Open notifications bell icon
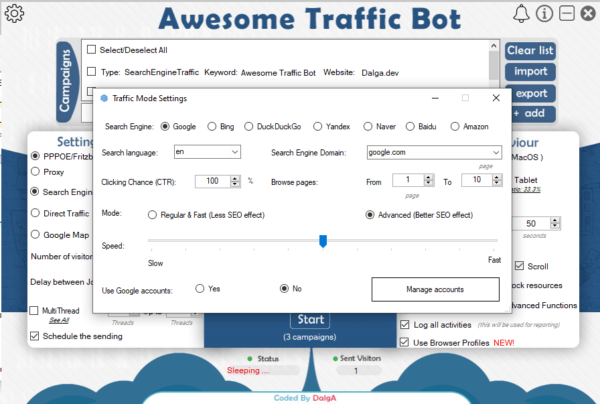The image size is (600, 404). [x=521, y=14]
